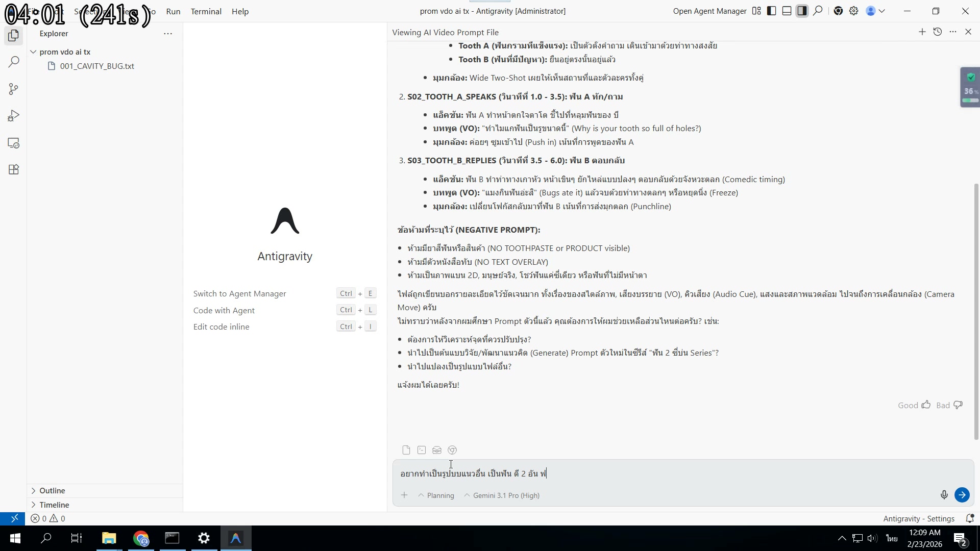Click thumbs up Good feedback
This screenshot has height=551, width=980.
click(926, 405)
